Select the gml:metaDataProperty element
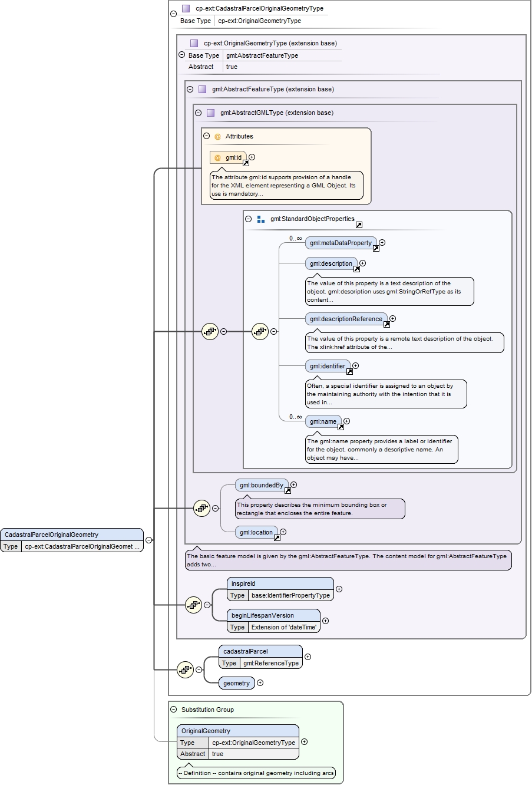Image resolution: width=532 pixels, height=785 pixels. point(341,243)
